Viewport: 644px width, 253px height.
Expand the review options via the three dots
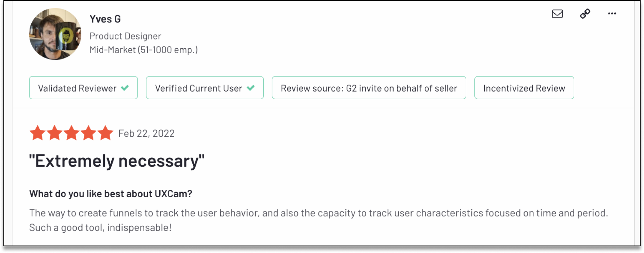pos(612,14)
